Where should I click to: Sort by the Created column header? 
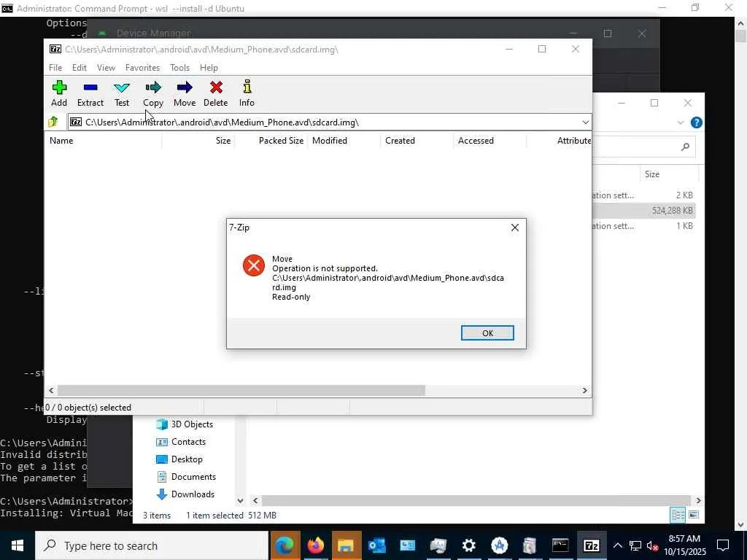(417, 141)
